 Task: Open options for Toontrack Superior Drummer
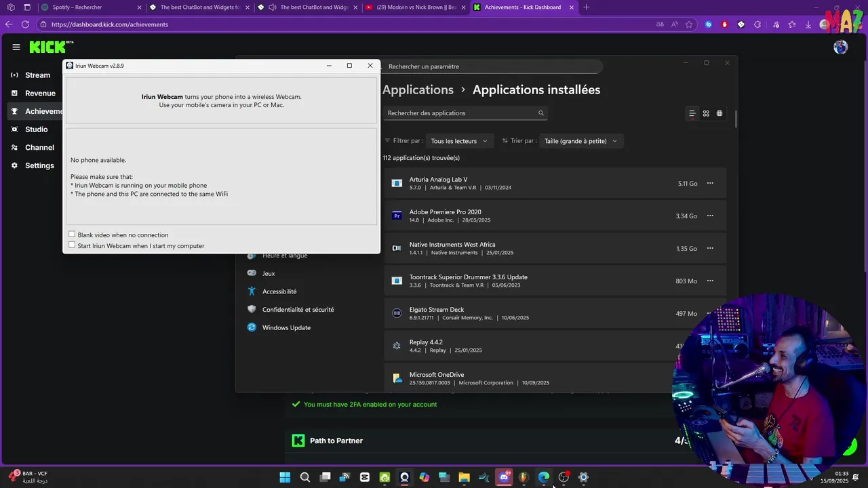[x=710, y=281]
